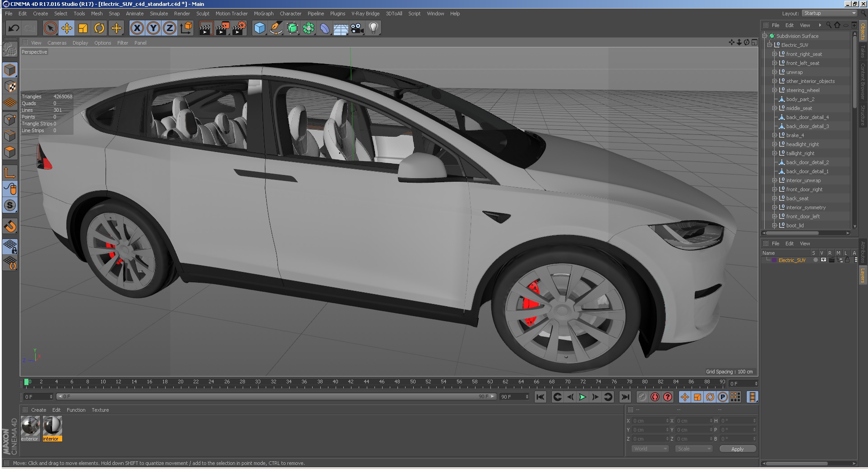Open the V-Ray Bridge menu
This screenshot has height=469, width=868.
365,14
